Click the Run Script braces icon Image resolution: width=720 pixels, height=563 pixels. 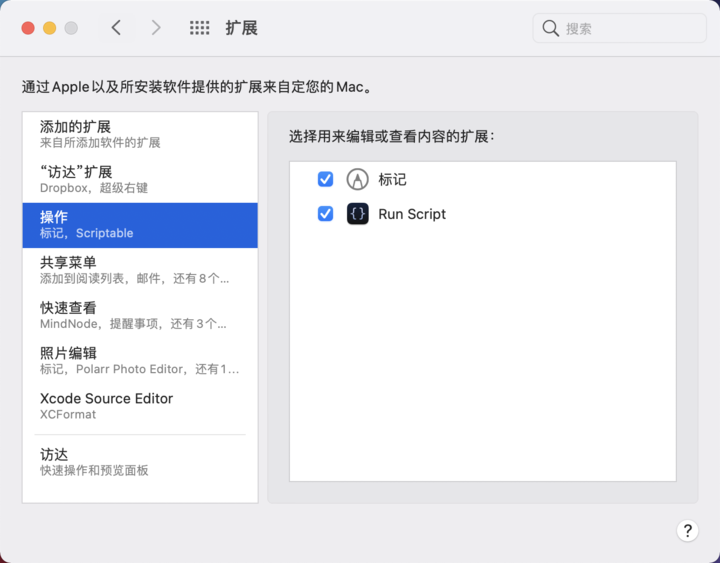coord(357,214)
